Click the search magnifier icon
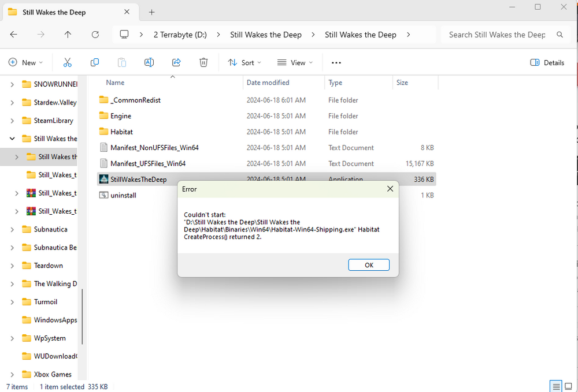The height and width of the screenshot is (392, 578). (560, 35)
